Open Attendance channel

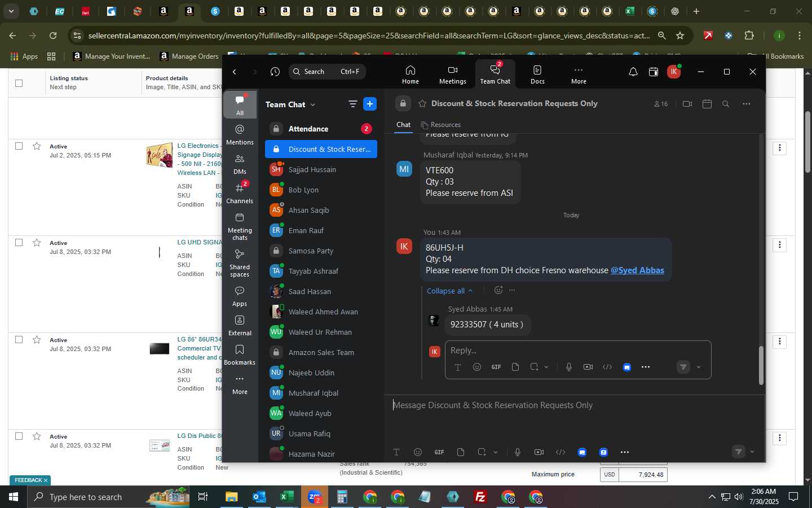(321, 129)
